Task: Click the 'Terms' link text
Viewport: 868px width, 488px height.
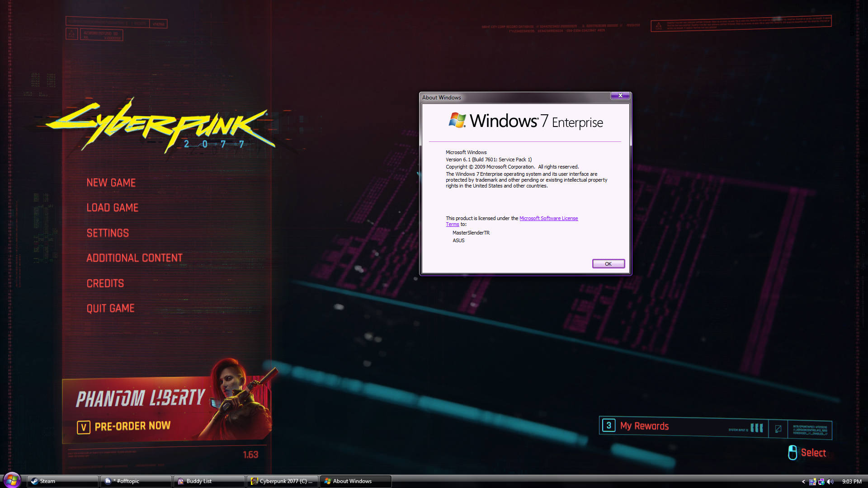Action: coord(452,225)
